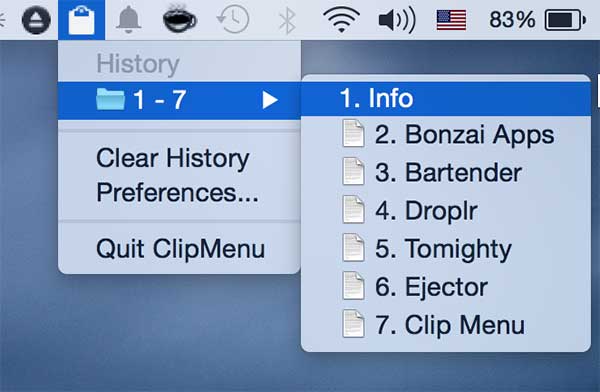600x392 pixels.
Task: Choose clip 4. Droplr
Action: pyautogui.click(x=446, y=211)
